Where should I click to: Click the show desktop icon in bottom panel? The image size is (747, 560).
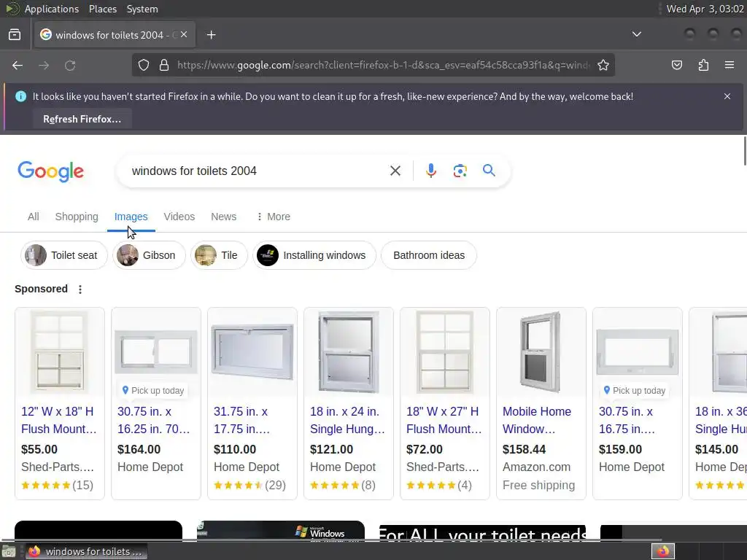tap(9, 551)
